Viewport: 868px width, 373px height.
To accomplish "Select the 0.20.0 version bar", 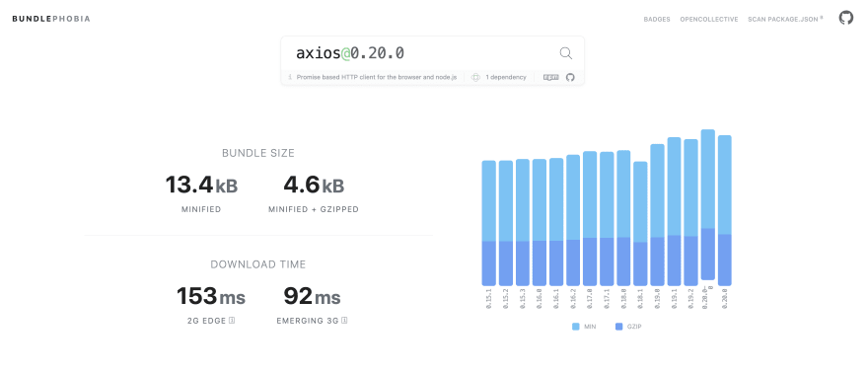I will (x=725, y=210).
